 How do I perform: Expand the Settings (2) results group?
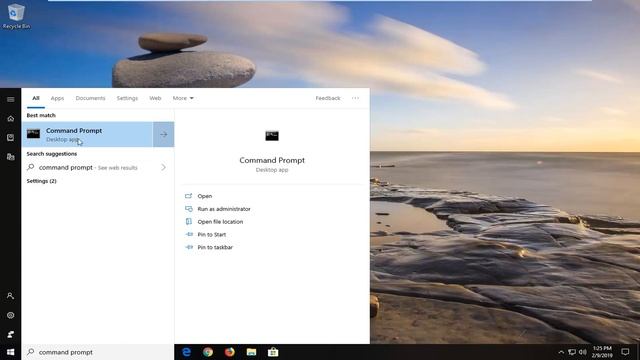[41, 181]
